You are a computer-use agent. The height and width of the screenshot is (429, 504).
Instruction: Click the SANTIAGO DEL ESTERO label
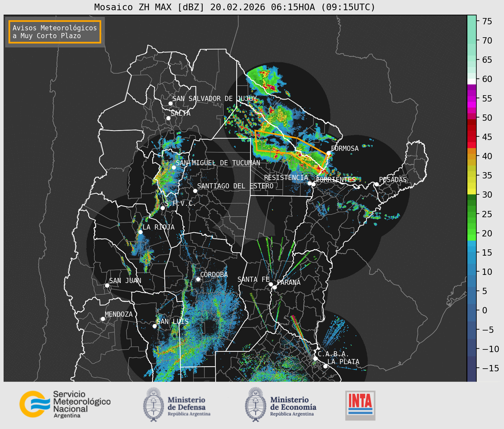235,186
